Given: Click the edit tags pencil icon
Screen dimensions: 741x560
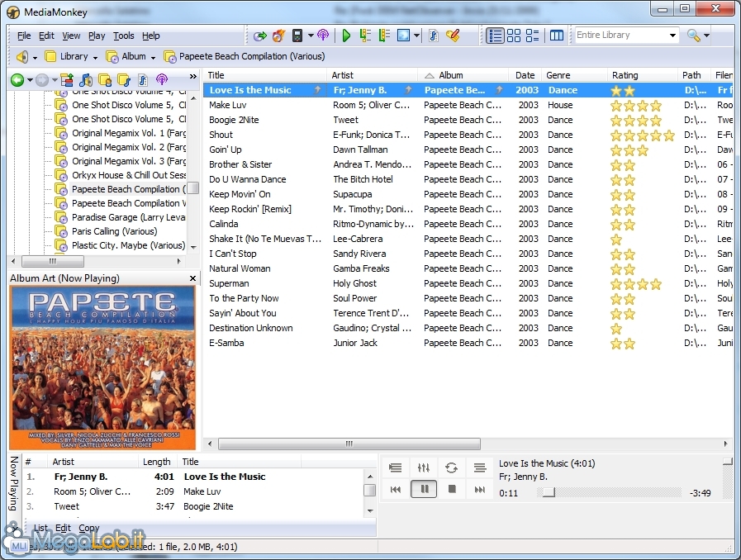Looking at the screenshot, I should tap(453, 36).
